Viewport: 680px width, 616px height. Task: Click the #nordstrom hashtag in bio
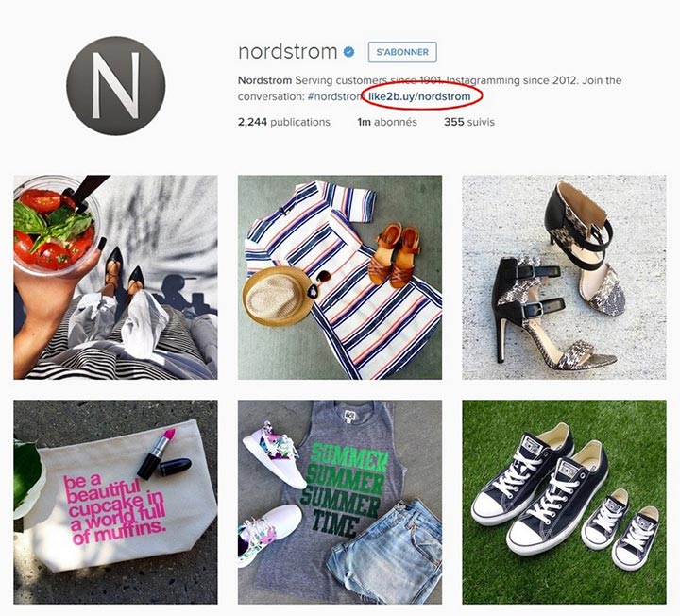pyautogui.click(x=335, y=96)
